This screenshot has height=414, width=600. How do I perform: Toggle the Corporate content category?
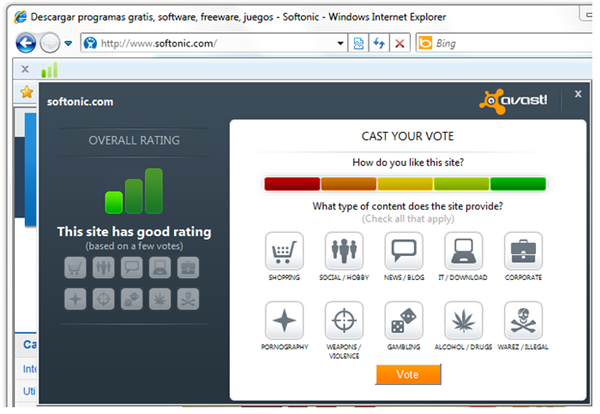coord(523,251)
